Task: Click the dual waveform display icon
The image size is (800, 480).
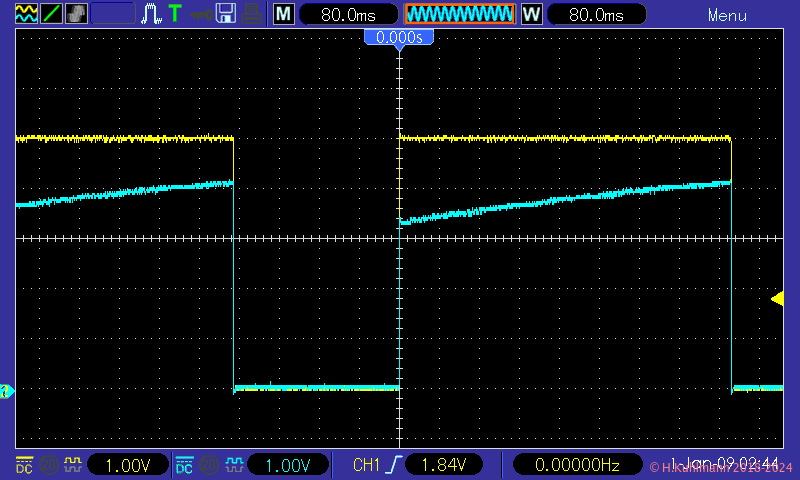Action: tap(26, 14)
